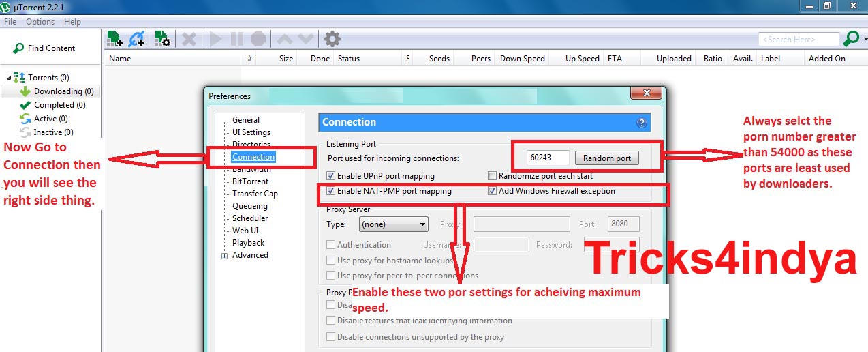
Task: Open the Help menu
Action: (72, 22)
